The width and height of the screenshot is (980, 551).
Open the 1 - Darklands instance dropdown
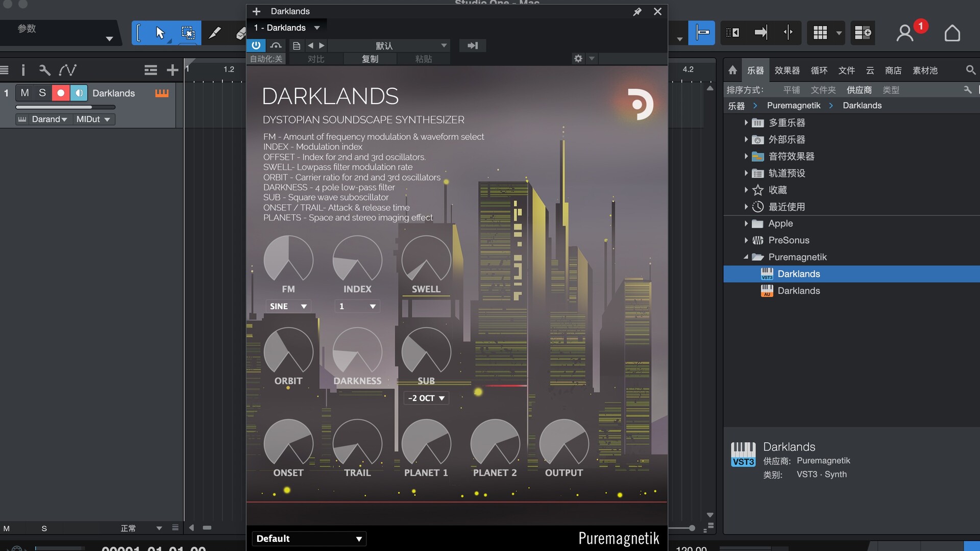286,28
